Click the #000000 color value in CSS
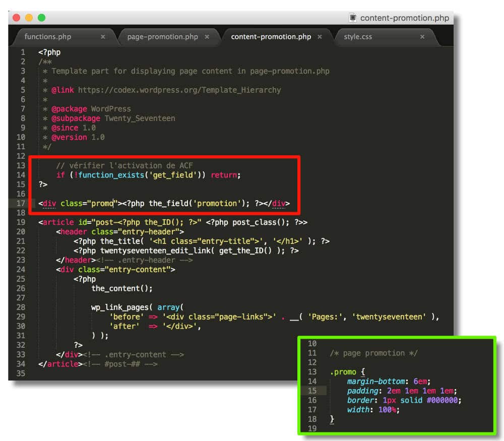The height and width of the screenshot is (441, 504). click(x=444, y=400)
